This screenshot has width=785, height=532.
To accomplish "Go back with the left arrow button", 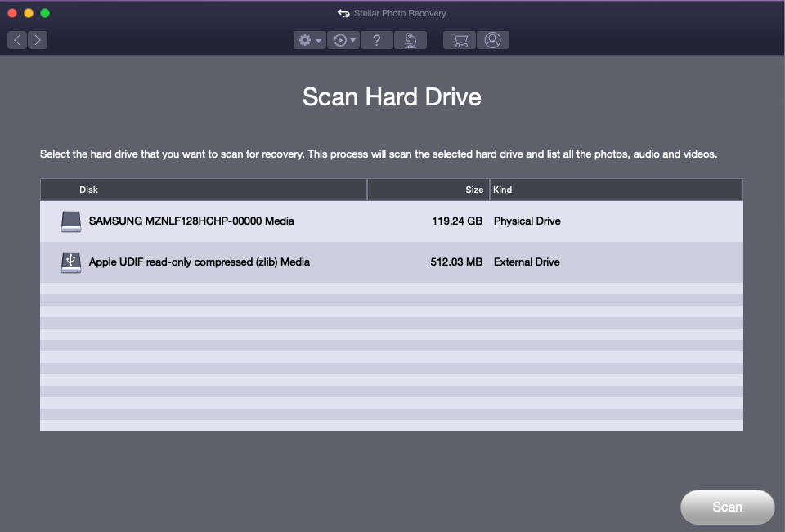I will 17,40.
